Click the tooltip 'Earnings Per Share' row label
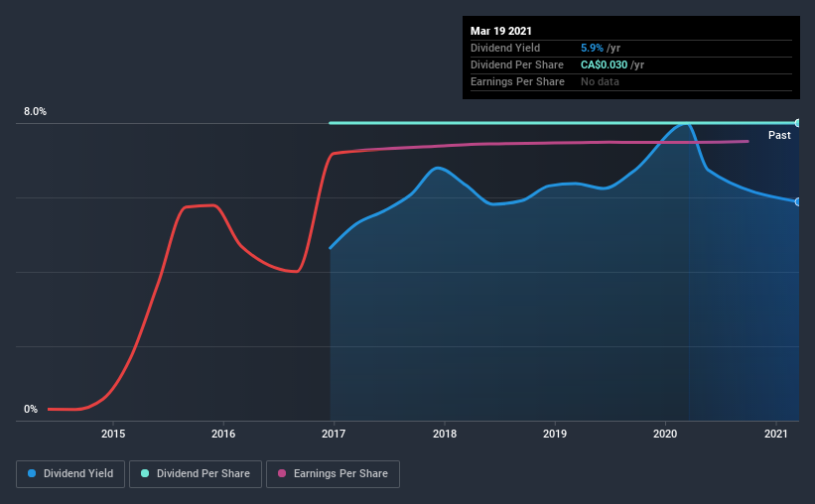The image size is (815, 504). (518, 81)
